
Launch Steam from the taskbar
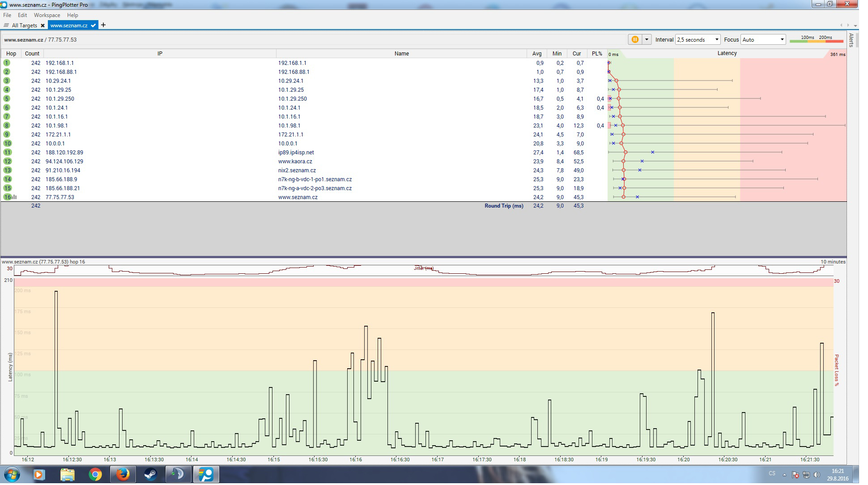click(150, 474)
